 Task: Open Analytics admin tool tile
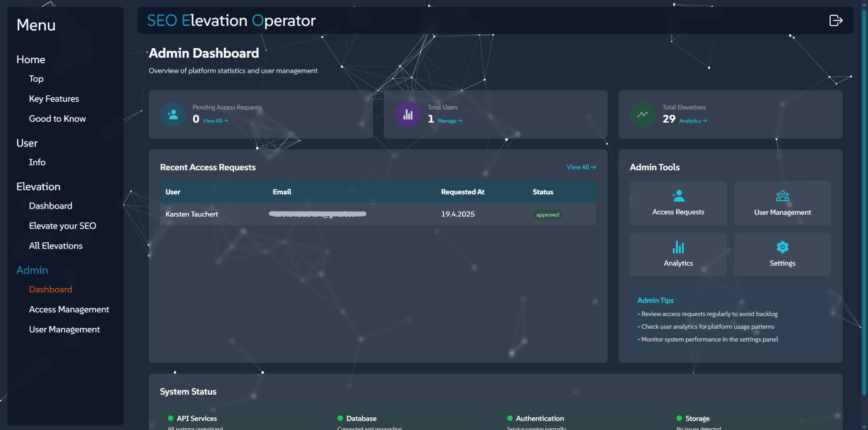pos(678,254)
